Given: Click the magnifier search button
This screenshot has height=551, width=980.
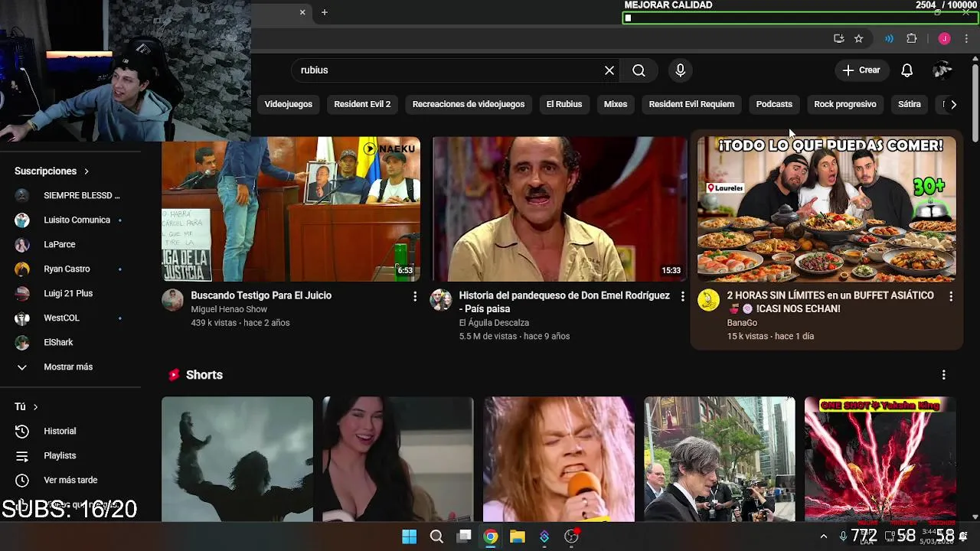Looking at the screenshot, I should coord(639,70).
